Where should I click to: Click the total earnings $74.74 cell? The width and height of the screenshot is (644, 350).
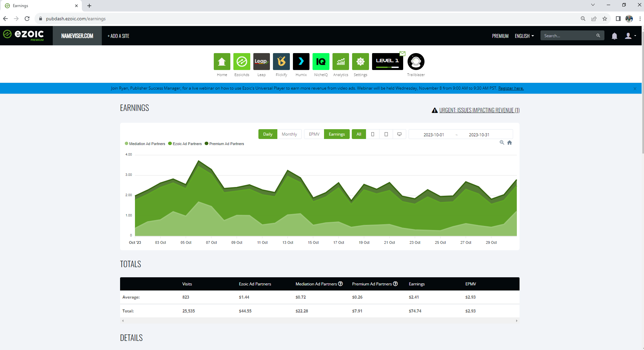[x=415, y=311]
